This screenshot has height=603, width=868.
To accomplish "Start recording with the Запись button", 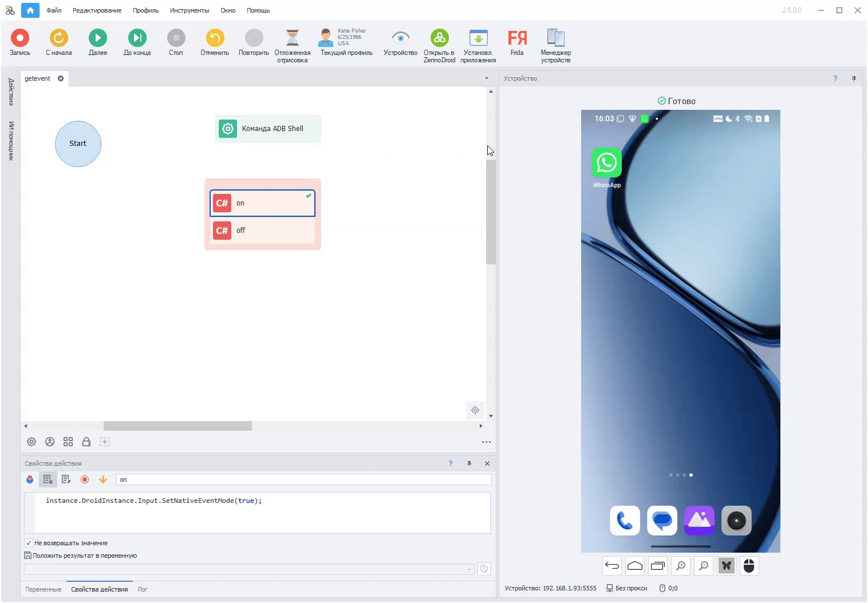I will click(19, 43).
